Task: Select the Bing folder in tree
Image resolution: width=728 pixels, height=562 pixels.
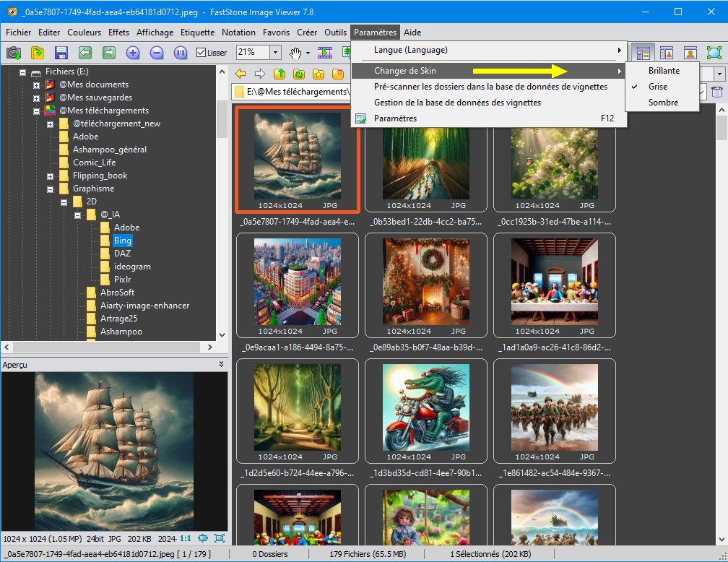Action: [123, 241]
